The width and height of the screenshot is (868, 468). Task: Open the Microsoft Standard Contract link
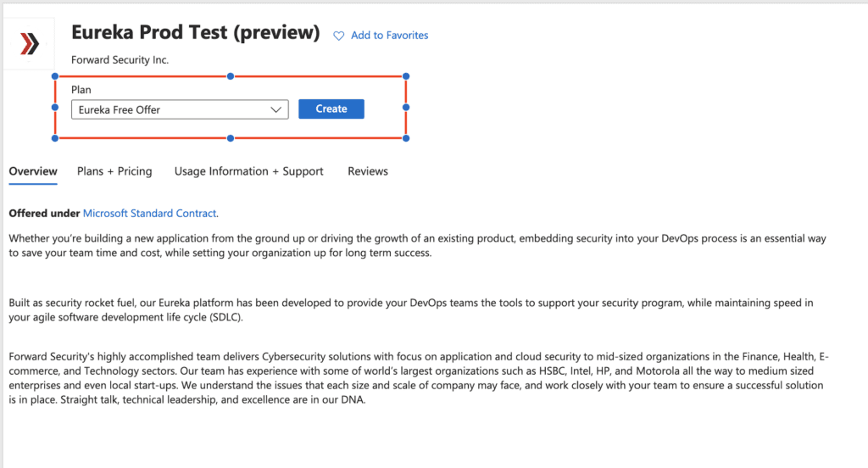click(x=149, y=214)
